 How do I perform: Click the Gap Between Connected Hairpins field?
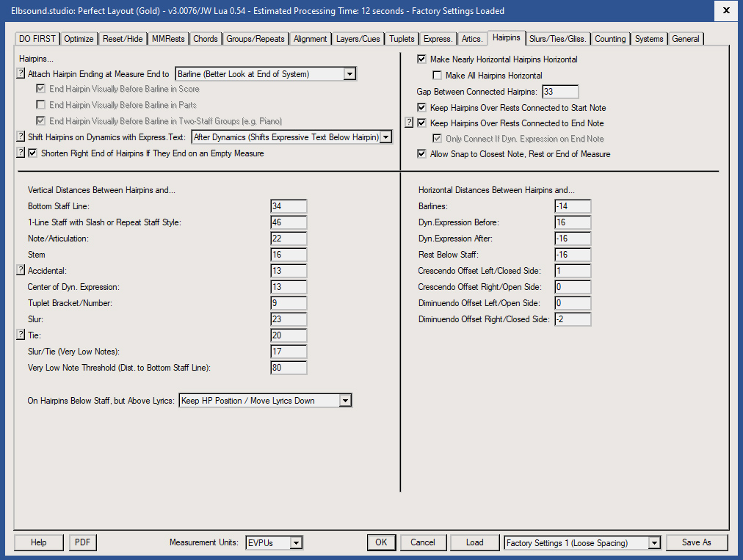560,92
